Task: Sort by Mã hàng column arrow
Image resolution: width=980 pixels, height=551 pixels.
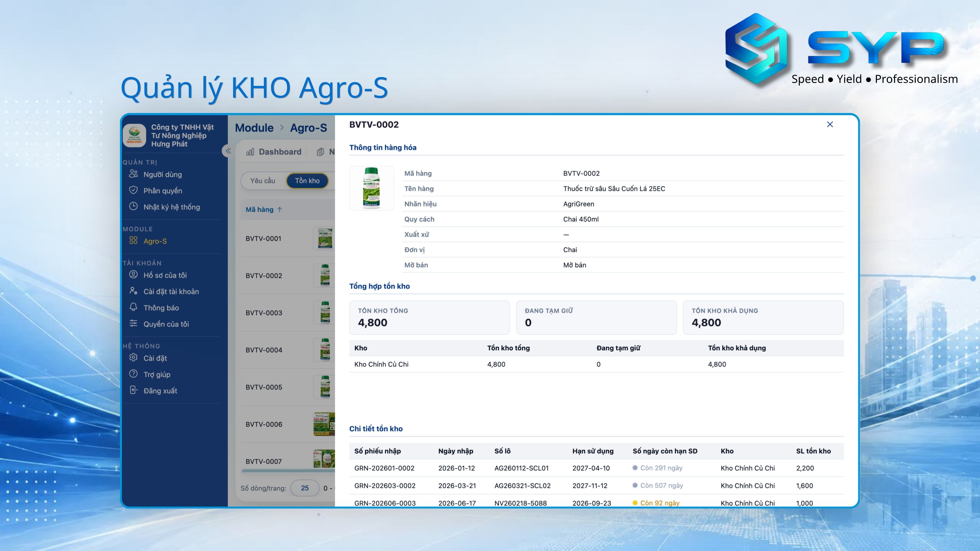Action: pos(280,209)
